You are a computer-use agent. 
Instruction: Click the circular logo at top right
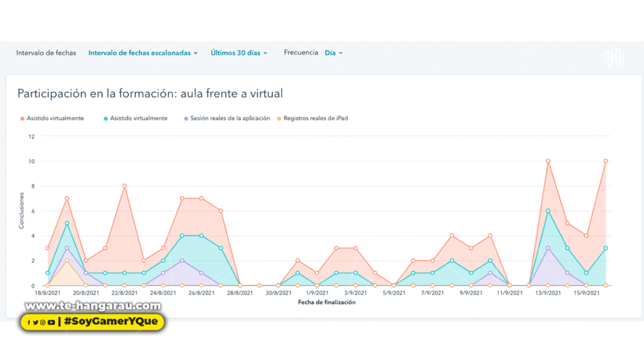coord(614,58)
